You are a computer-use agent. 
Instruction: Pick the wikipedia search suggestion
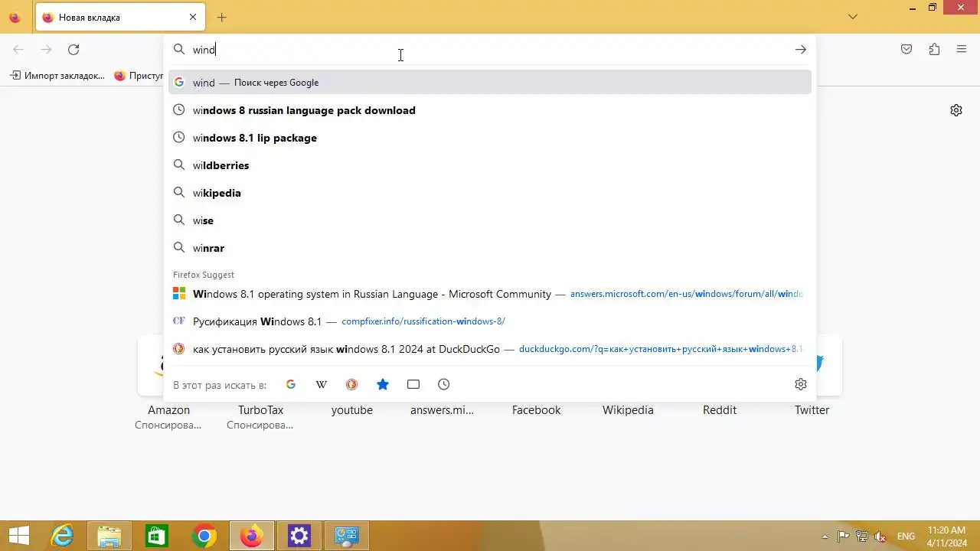pos(490,192)
